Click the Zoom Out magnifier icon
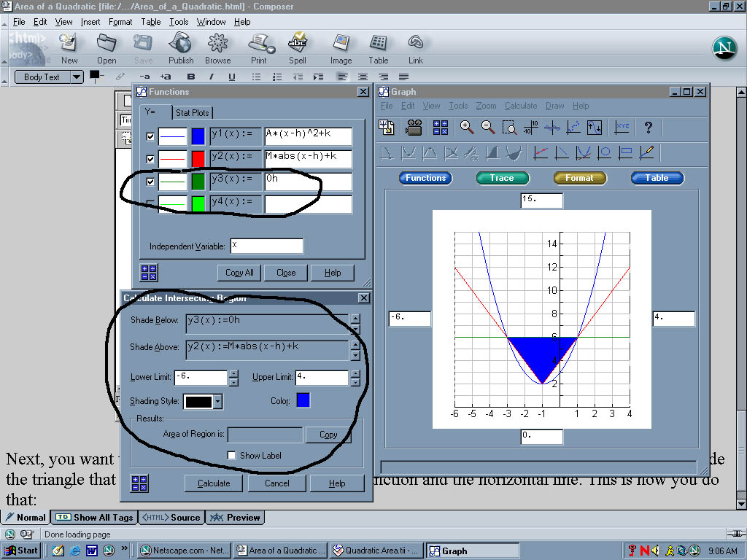The height and width of the screenshot is (560, 747). 488,128
